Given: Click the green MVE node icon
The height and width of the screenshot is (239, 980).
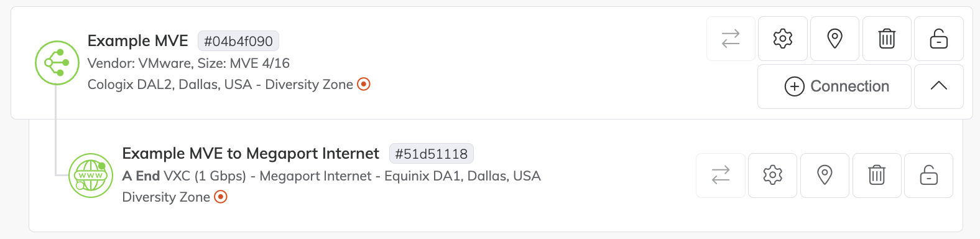Looking at the screenshot, I should 57,62.
